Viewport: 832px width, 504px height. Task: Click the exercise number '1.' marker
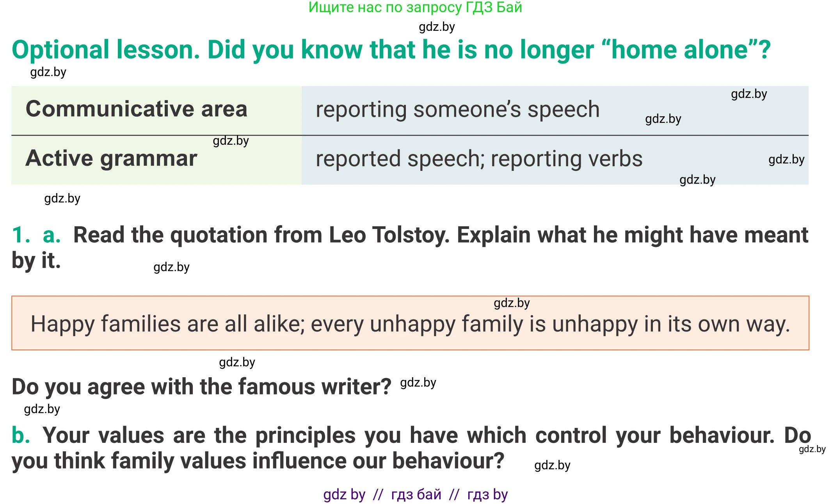(21, 235)
